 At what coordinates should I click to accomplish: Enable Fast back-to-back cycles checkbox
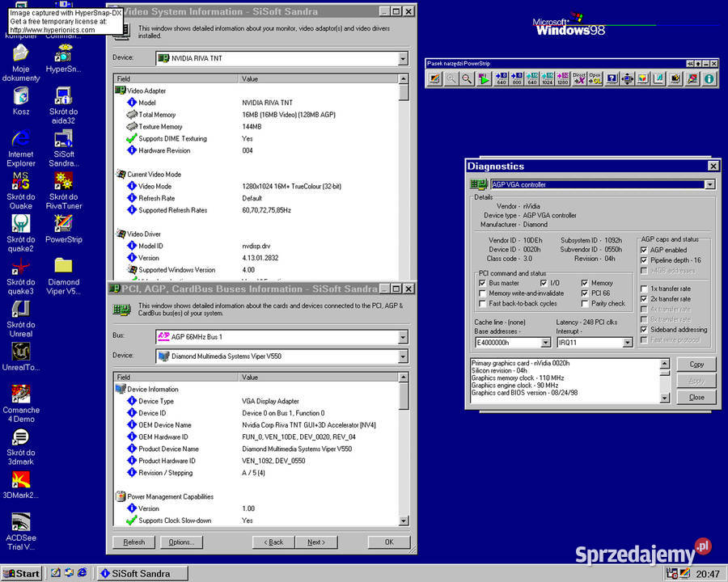pos(482,304)
